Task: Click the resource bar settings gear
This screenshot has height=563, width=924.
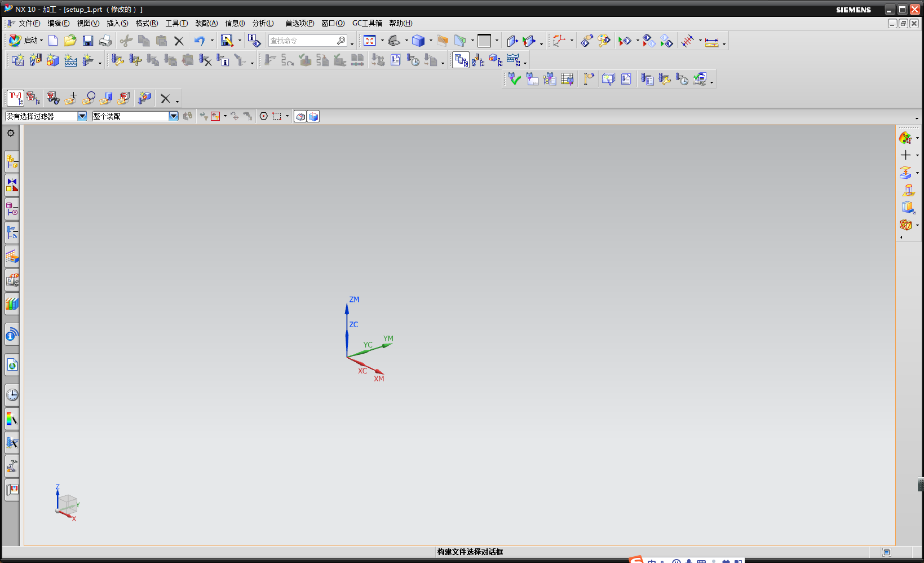Action: tap(11, 133)
